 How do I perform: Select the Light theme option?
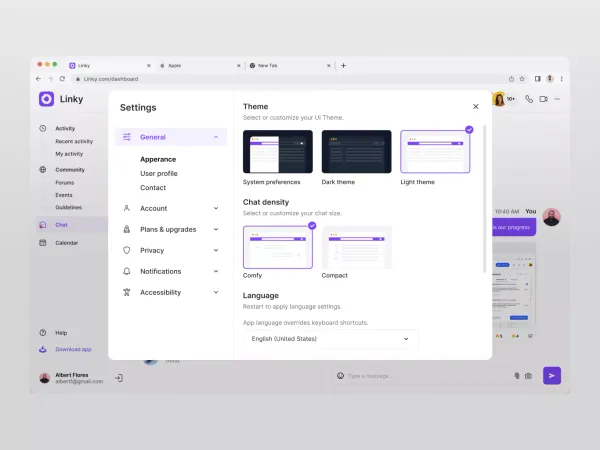435,152
